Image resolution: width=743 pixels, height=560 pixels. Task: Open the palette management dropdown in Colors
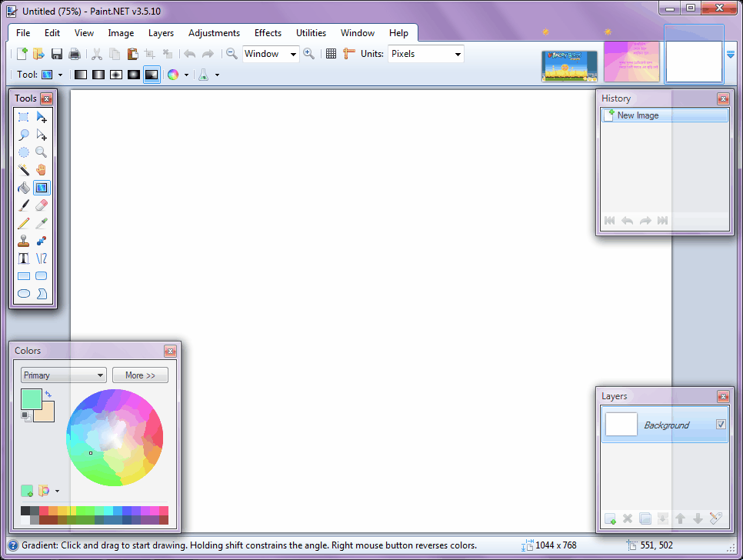tap(58, 492)
